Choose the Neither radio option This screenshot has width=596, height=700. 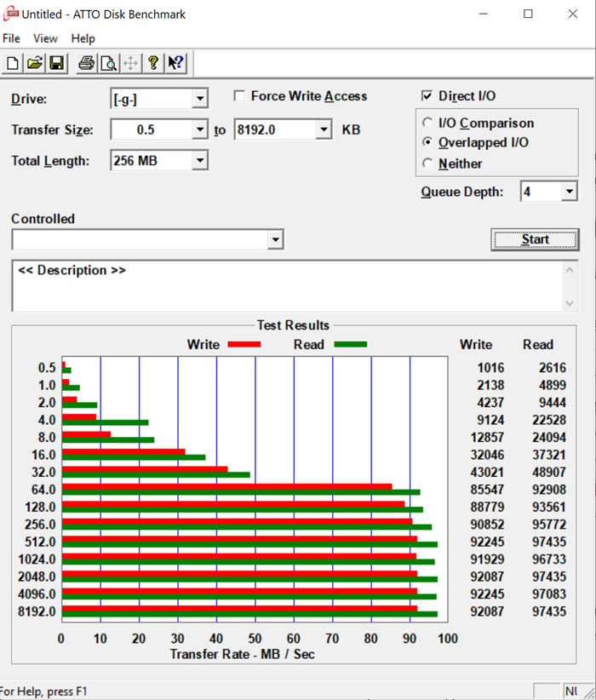tap(427, 164)
